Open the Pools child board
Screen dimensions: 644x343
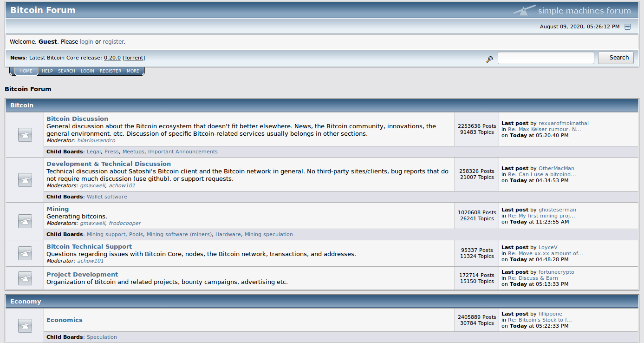[x=136, y=235]
